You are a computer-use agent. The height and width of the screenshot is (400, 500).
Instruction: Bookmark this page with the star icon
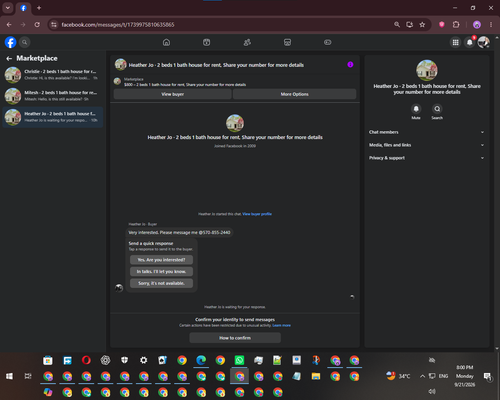(422, 25)
